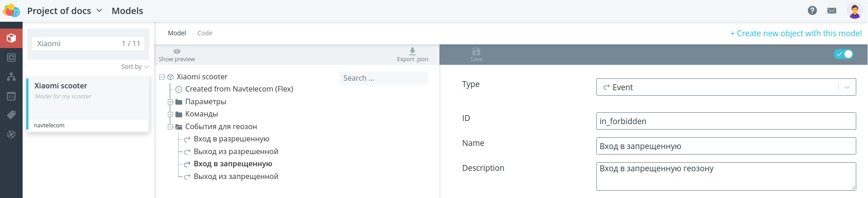Open the mail messages icon

[x=832, y=10]
